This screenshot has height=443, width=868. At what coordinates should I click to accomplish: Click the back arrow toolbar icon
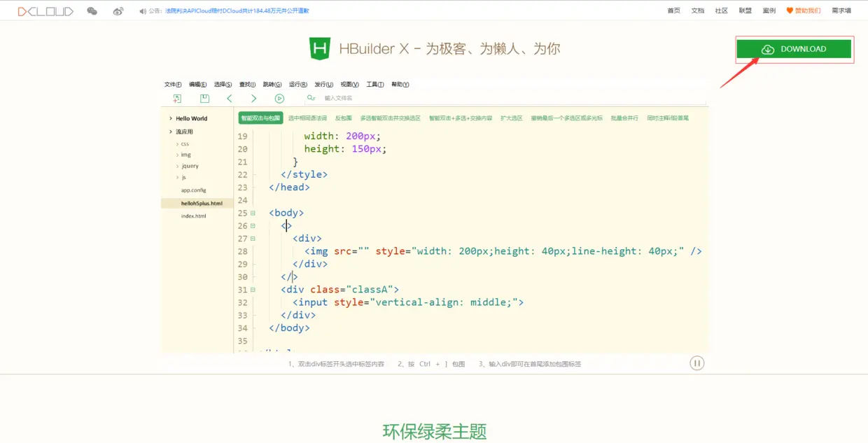229,99
